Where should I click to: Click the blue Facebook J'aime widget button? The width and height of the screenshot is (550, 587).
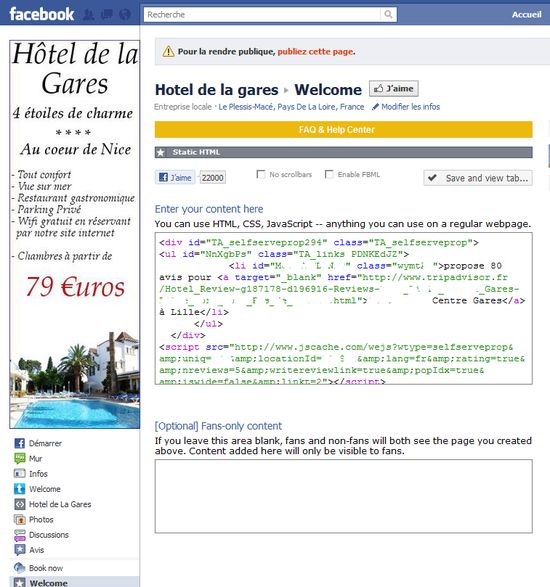pyautogui.click(x=175, y=177)
